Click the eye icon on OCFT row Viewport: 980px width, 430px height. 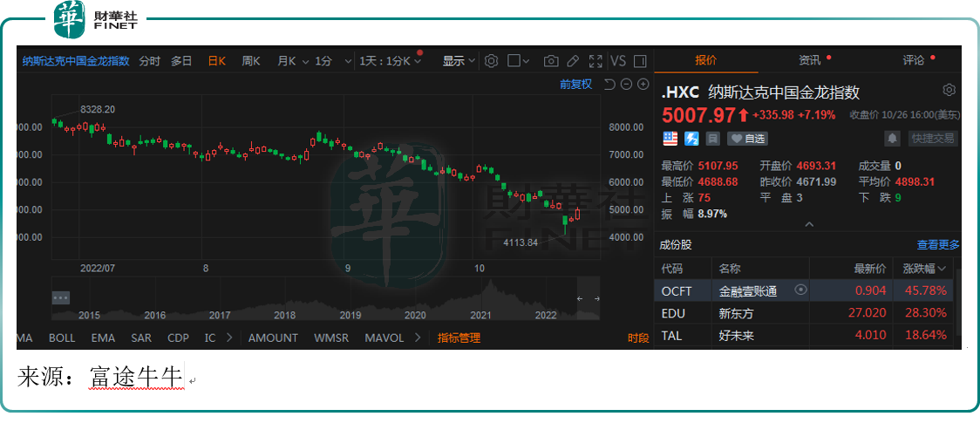[800, 290]
